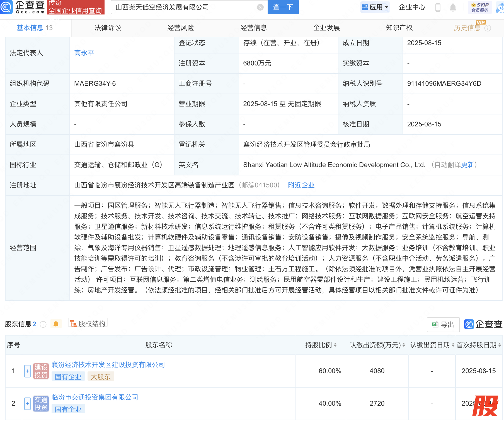Click into the company search field

(x=184, y=7)
